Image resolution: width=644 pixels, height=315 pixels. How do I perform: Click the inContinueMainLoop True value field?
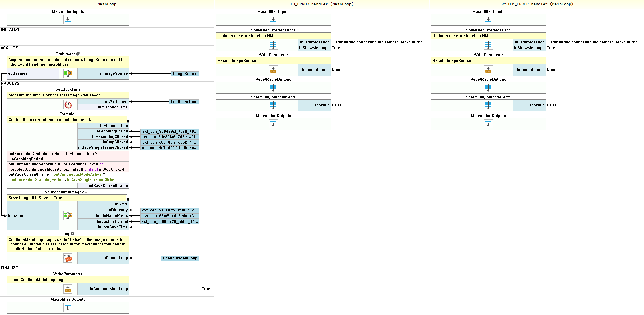point(206,289)
